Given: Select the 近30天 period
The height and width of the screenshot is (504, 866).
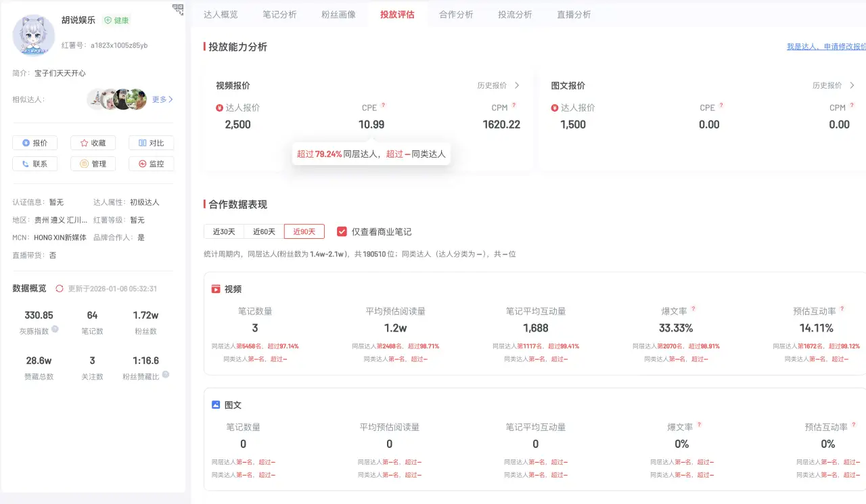Looking at the screenshot, I should point(224,231).
